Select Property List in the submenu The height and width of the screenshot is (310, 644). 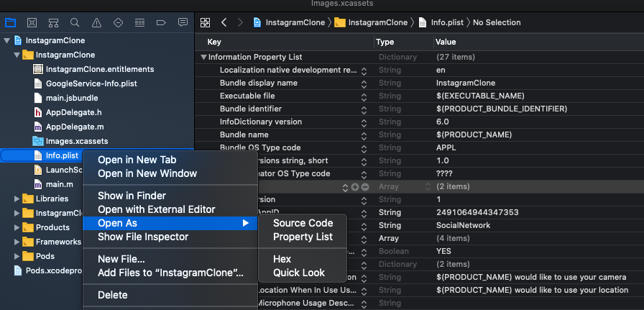coord(303,237)
